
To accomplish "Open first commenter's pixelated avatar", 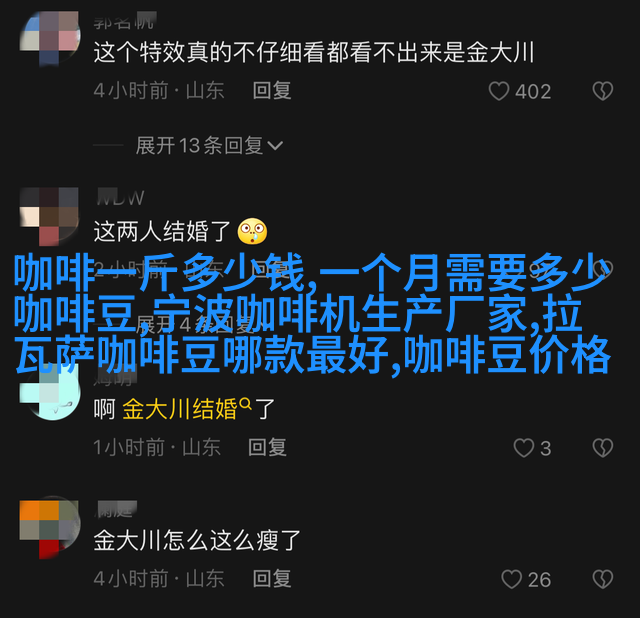I will (x=50, y=38).
